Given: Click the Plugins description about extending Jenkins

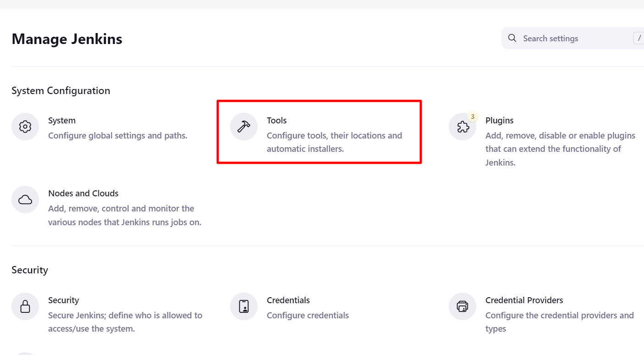Looking at the screenshot, I should (x=561, y=149).
